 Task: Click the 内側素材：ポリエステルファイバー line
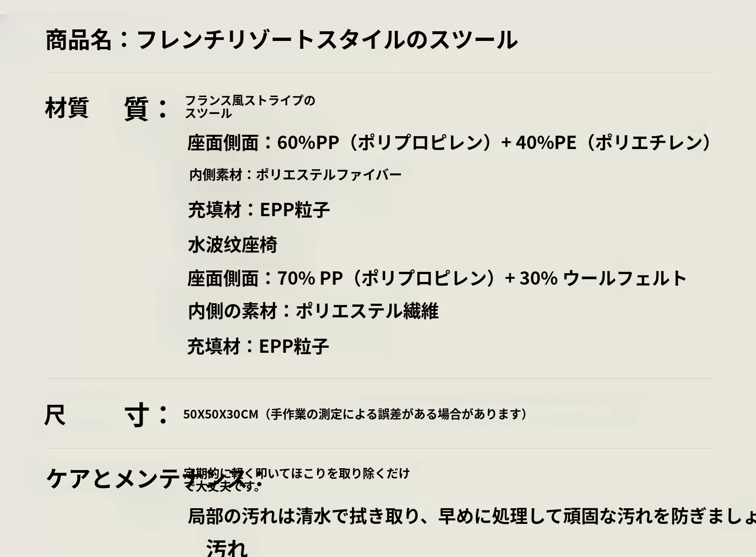coord(295,175)
